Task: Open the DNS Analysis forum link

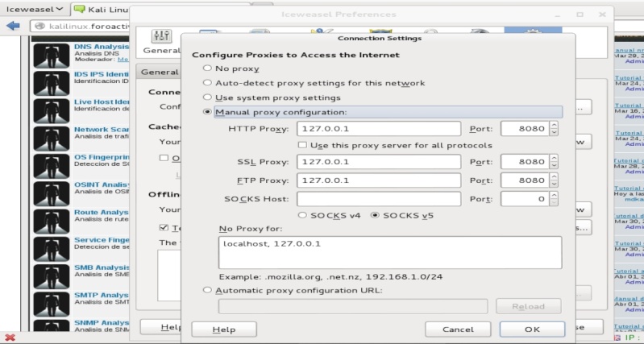Action: click(102, 47)
